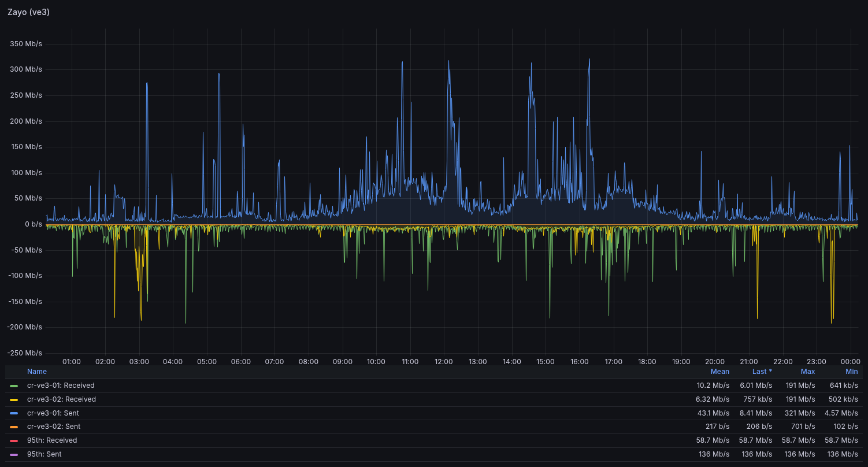Sort legend by the Max column header

click(808, 372)
